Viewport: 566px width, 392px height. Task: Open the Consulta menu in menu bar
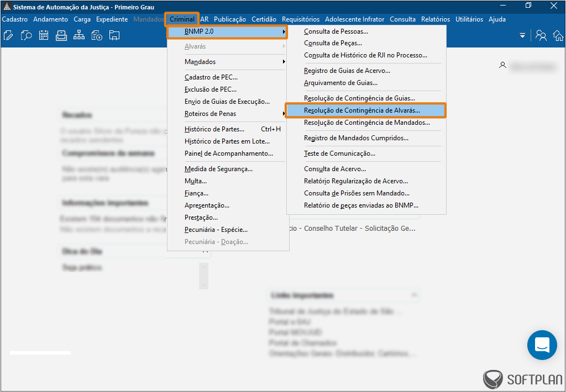[402, 19]
